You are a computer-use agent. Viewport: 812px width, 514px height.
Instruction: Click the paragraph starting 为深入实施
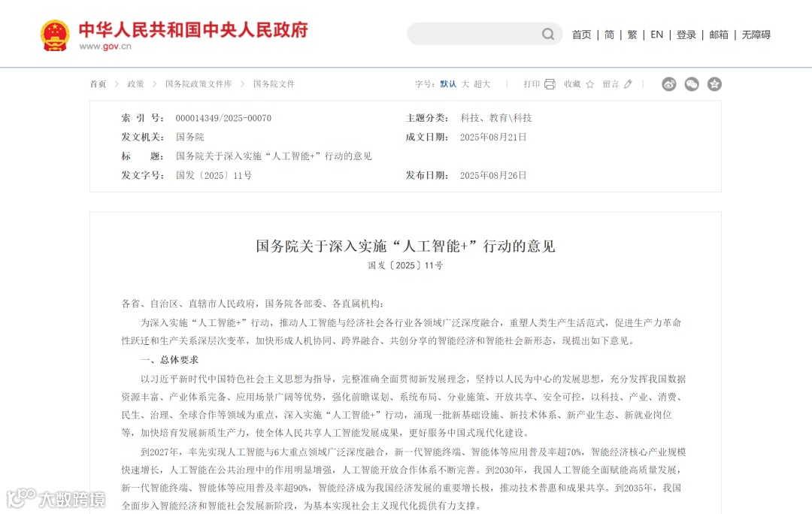(401, 332)
